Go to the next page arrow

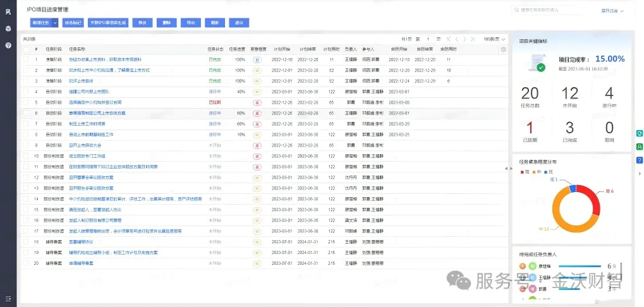[x=465, y=39]
